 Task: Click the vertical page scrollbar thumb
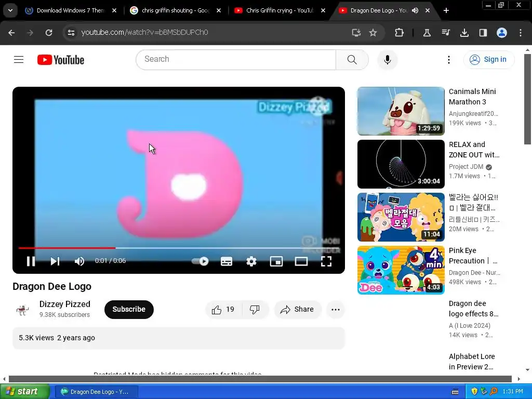(x=527, y=99)
